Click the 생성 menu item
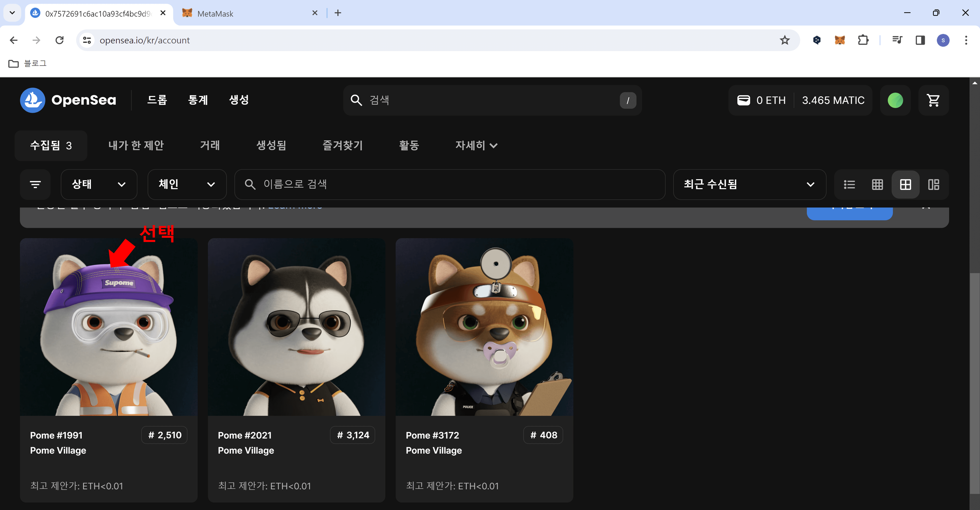 239,100
